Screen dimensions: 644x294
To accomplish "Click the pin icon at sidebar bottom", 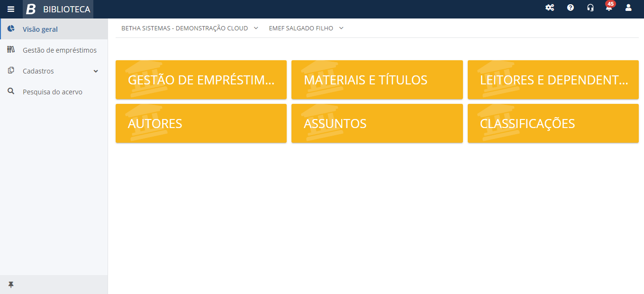I will click(11, 285).
